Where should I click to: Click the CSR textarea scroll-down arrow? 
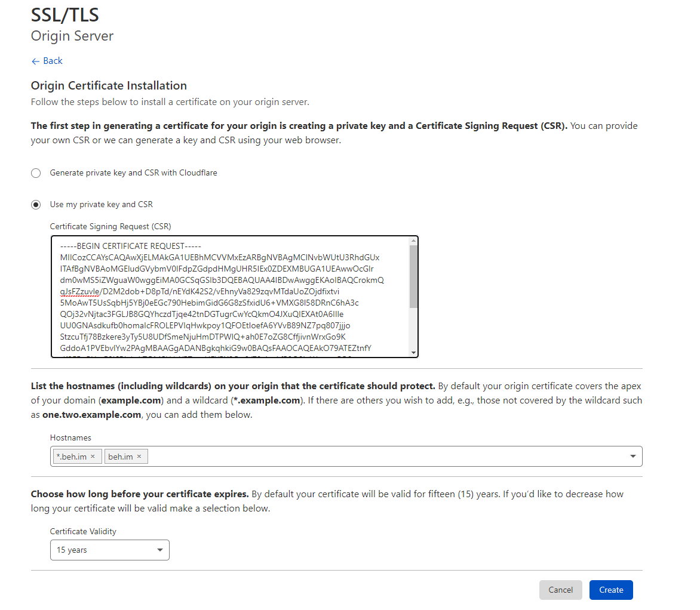click(x=413, y=353)
